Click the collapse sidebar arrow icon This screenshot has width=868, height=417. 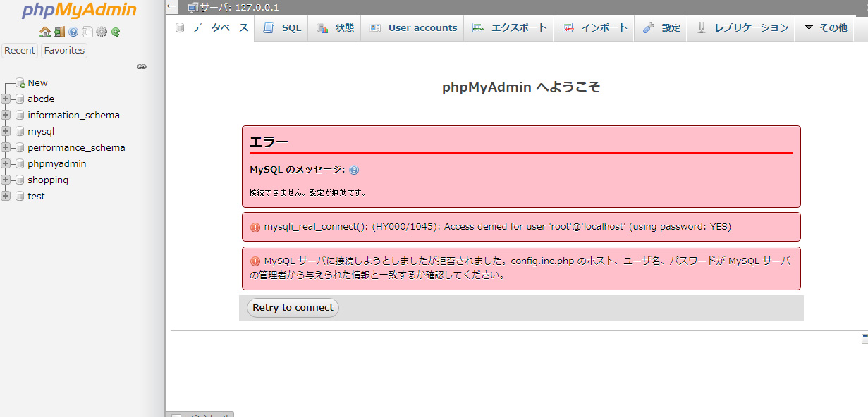tap(172, 6)
